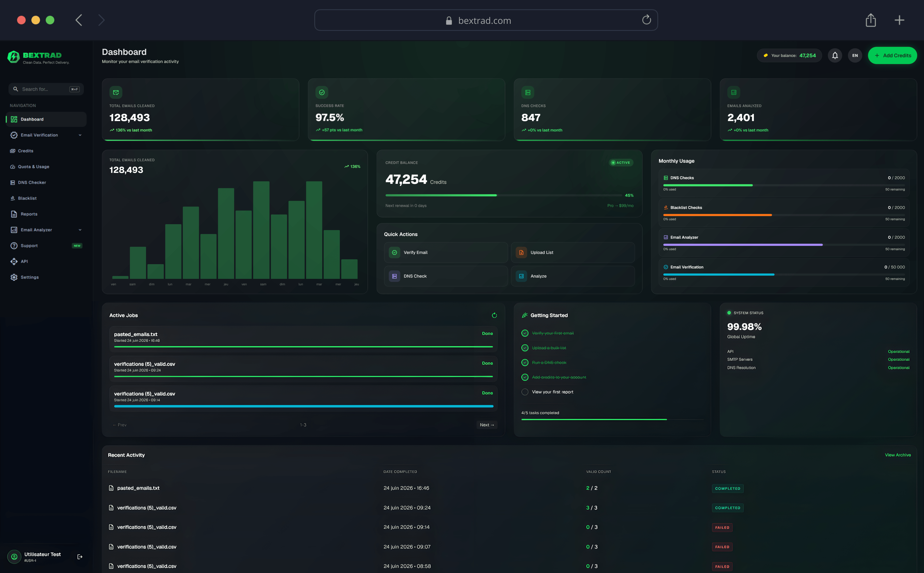Reload the page in the browser
Viewport: 924px width, 573px height.
(647, 20)
